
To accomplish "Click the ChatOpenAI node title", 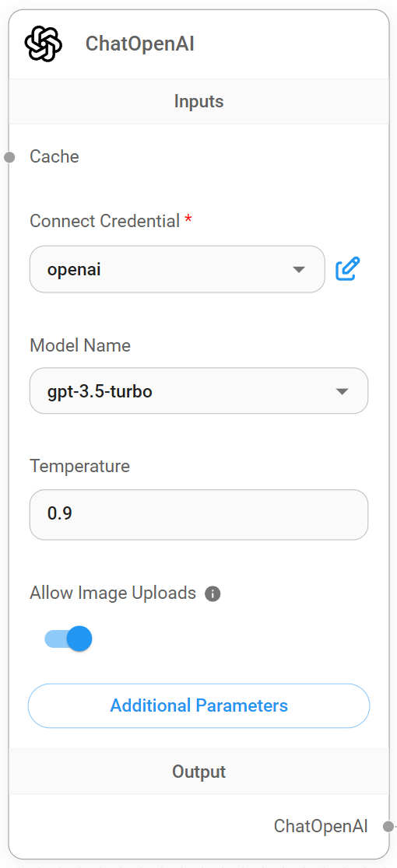I will 139,44.
